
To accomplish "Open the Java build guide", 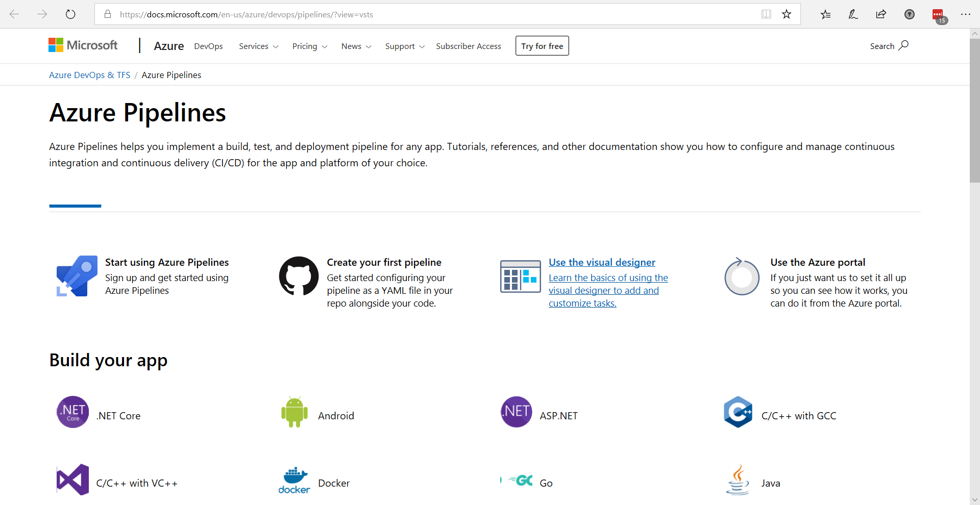I will pos(771,483).
